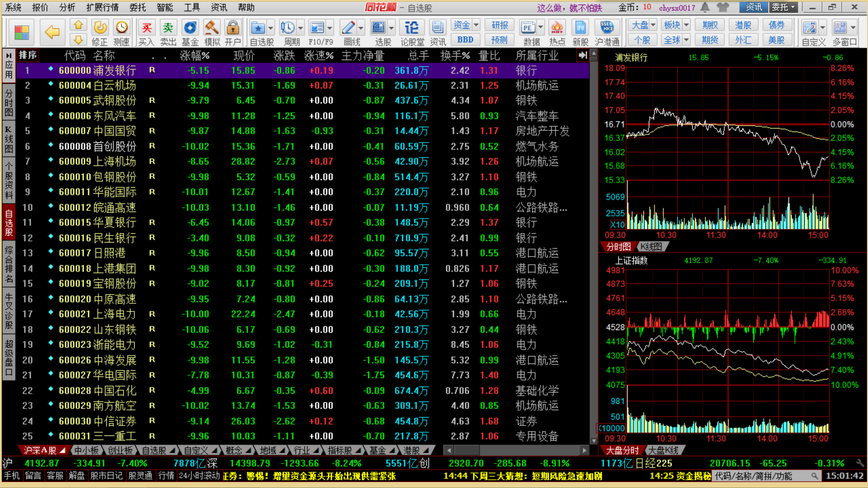This screenshot has width=868, height=488.
Task: Expand the 资金 dropdown arrow
Action: click(x=476, y=25)
